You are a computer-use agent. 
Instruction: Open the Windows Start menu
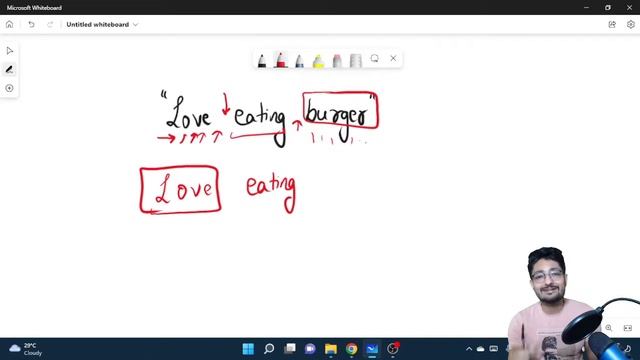tap(248, 349)
